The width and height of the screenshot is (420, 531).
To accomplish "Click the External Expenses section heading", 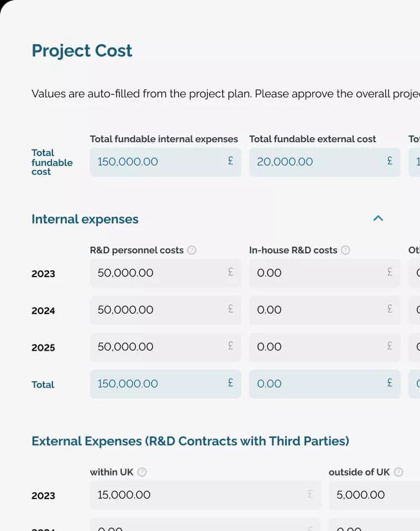I will [190, 441].
